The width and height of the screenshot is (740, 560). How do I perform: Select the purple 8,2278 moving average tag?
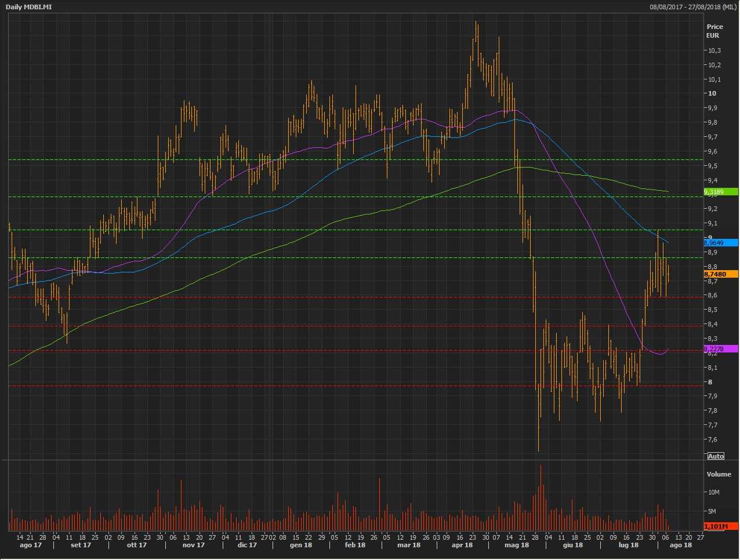720,349
